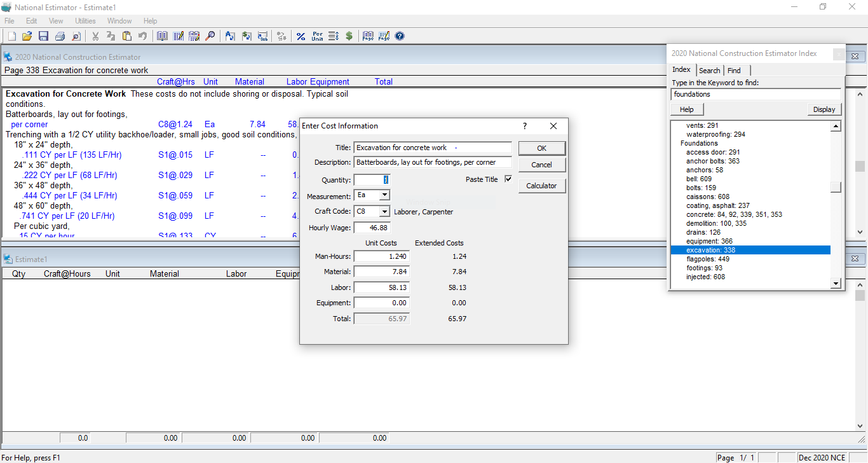This screenshot has height=463, width=868.
Task: Click the sort lines toolbar icon
Action: pyautogui.click(x=333, y=36)
